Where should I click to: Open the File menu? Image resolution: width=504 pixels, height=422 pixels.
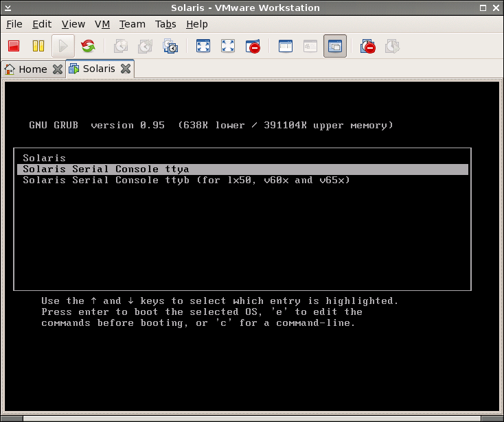tap(14, 24)
